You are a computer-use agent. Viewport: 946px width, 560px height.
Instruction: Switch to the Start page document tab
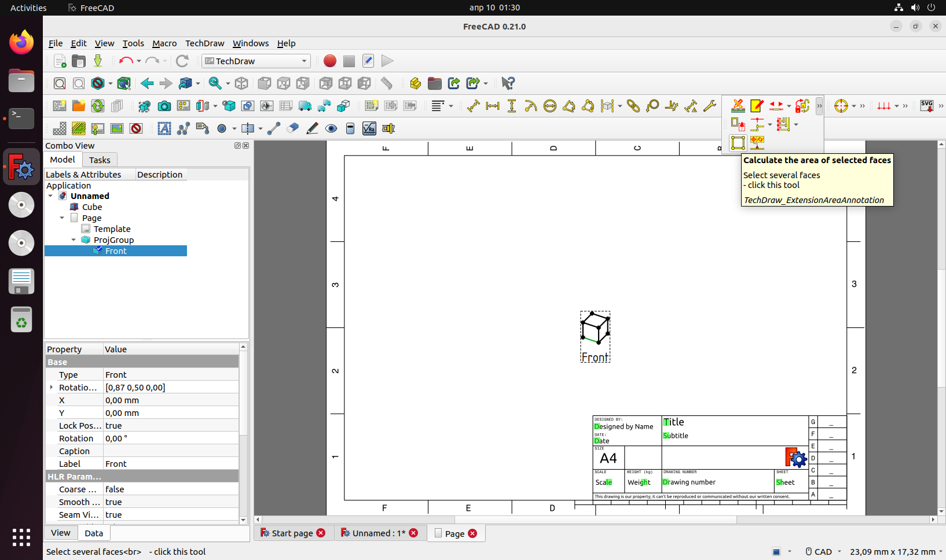click(x=292, y=533)
